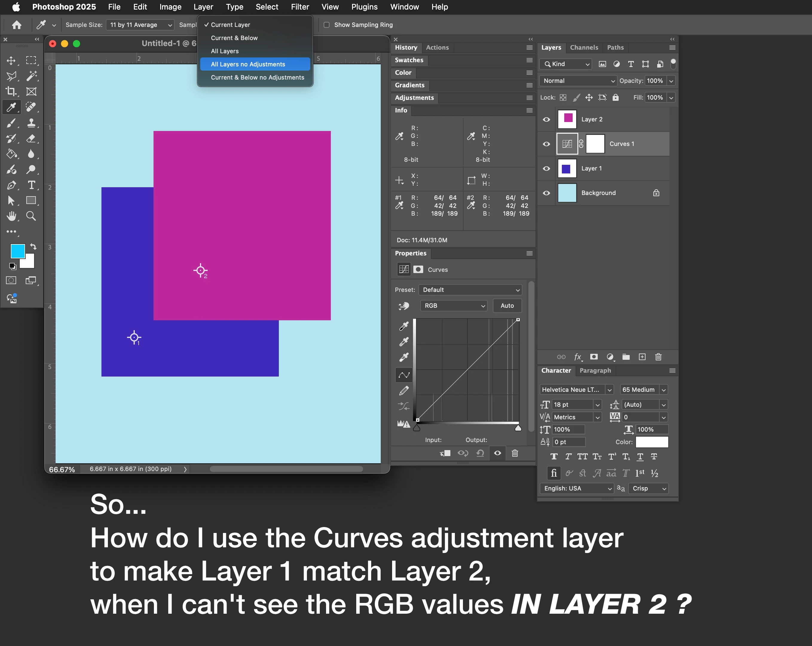Viewport: 812px width, 646px height.
Task: Click the cyan foreground color swatch
Action: point(17,251)
